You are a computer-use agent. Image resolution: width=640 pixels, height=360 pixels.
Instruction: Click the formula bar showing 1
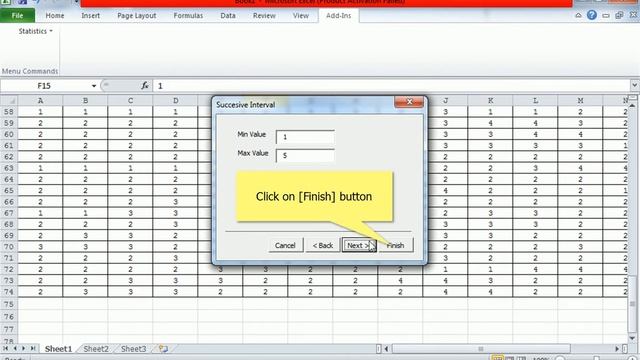tap(391, 86)
